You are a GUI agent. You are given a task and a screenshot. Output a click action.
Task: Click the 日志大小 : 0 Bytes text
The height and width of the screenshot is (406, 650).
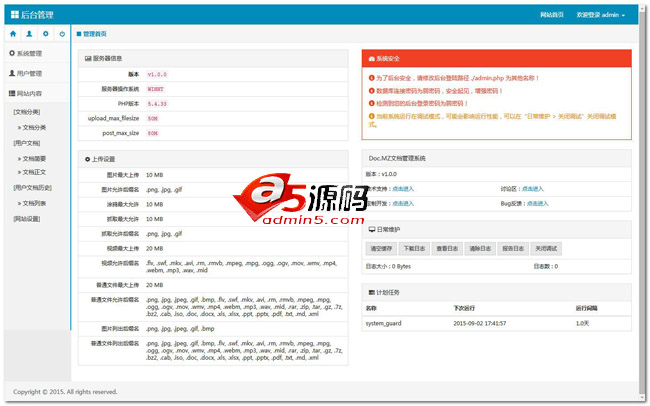tap(388, 267)
